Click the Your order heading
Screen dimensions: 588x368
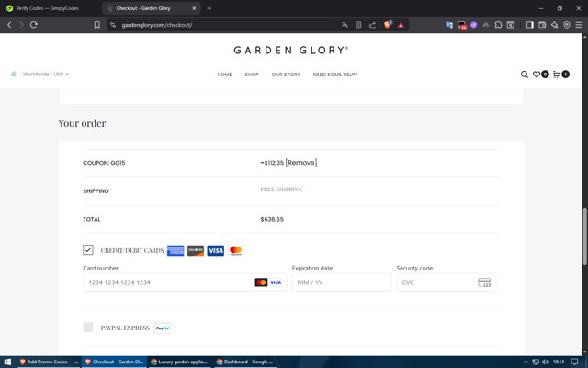pyautogui.click(x=82, y=123)
